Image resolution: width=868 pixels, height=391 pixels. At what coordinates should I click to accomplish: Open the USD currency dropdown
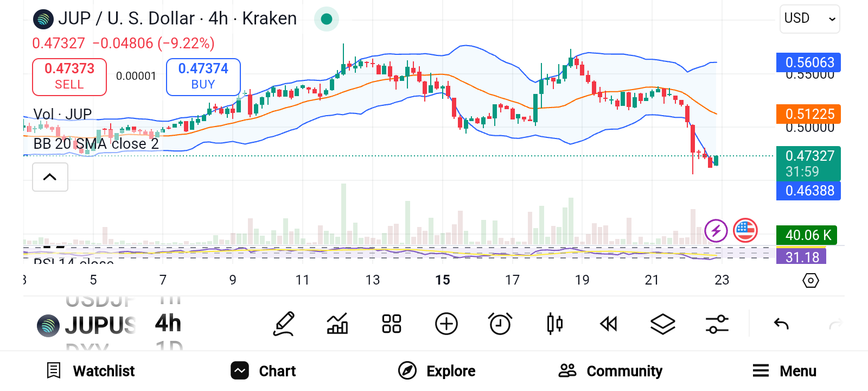[809, 19]
